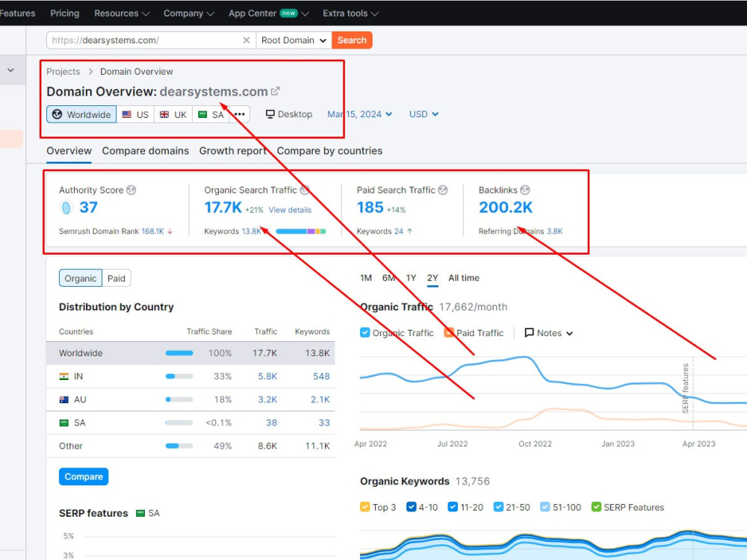Viewport: 747px width, 560px height.
Task: Toggle 11-20 keywords checkbox
Action: click(x=453, y=507)
